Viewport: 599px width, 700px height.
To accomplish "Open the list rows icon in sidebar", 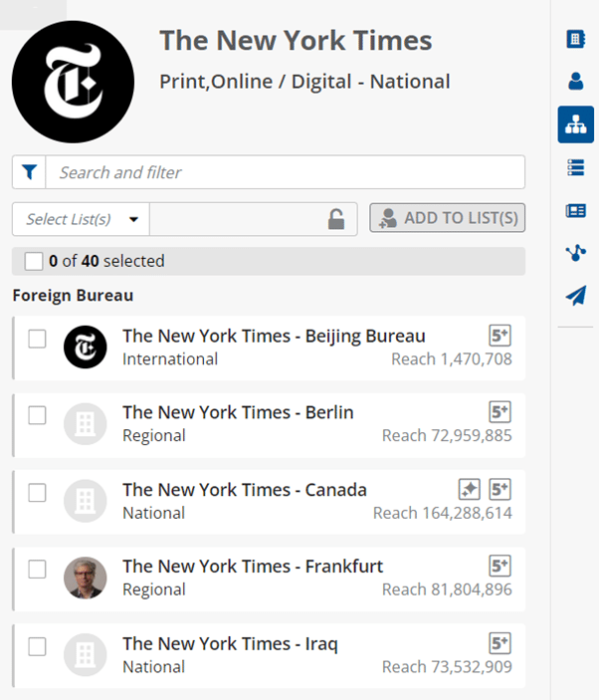I will 575,167.
